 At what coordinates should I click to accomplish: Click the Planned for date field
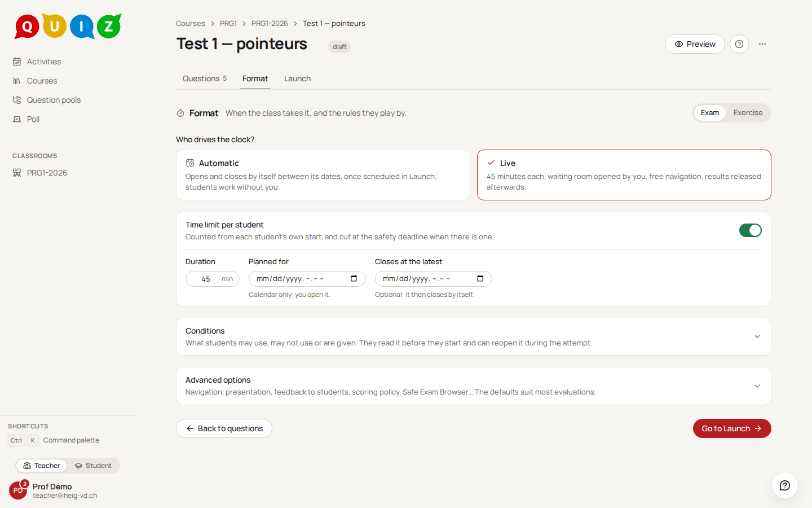307,279
